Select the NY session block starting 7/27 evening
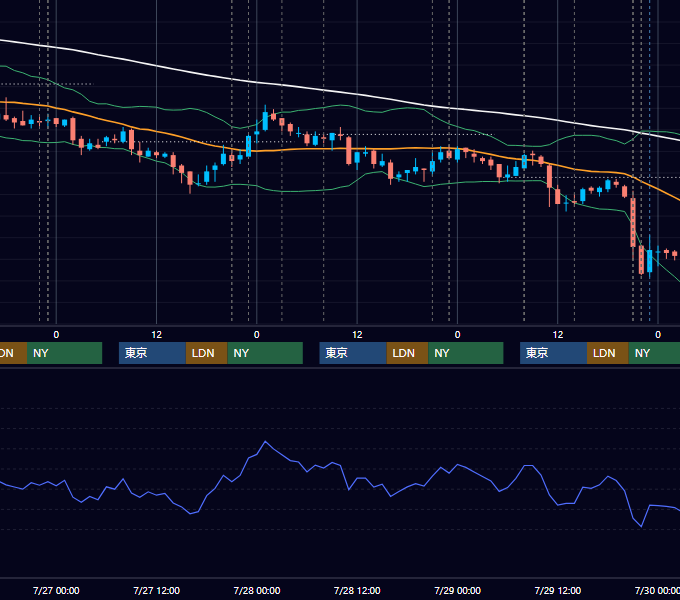 pyautogui.click(x=265, y=353)
